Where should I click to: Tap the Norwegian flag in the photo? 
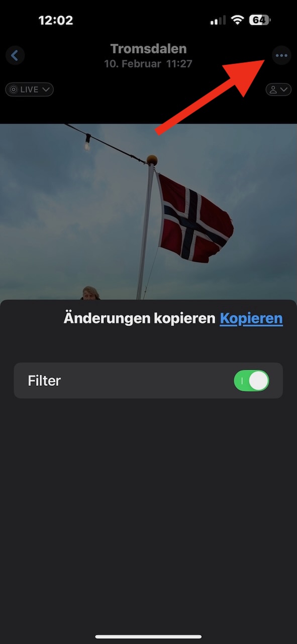point(195,217)
